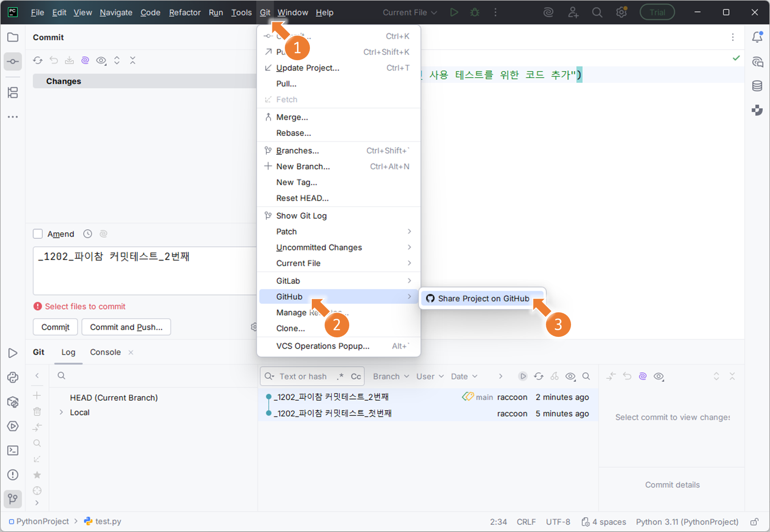The height and width of the screenshot is (532, 770).
Task: Click Python 3.11 interpreter in status bar
Action: click(687, 522)
